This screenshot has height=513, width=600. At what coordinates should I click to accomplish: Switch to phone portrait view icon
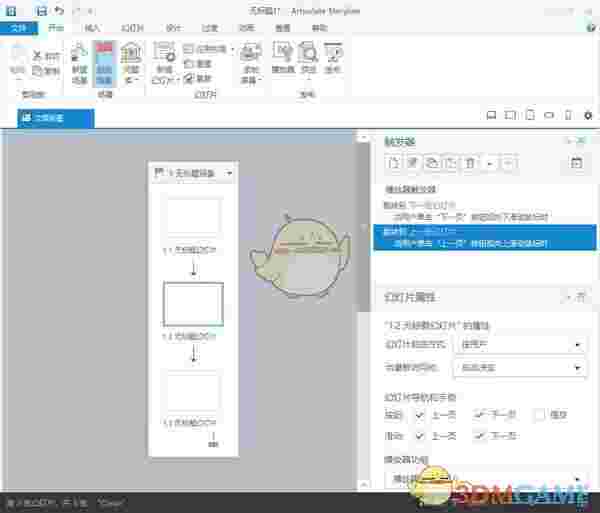click(568, 115)
